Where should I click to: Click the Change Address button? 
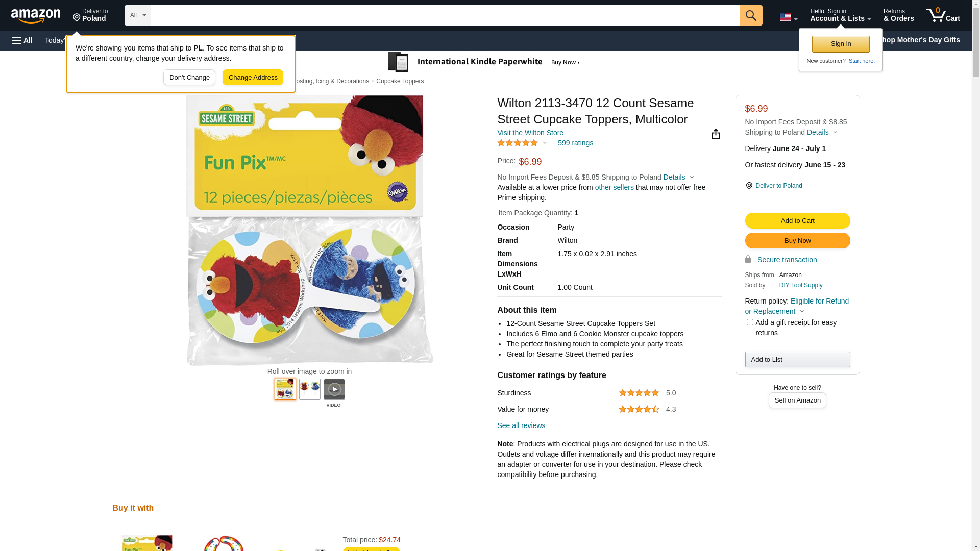tap(253, 78)
